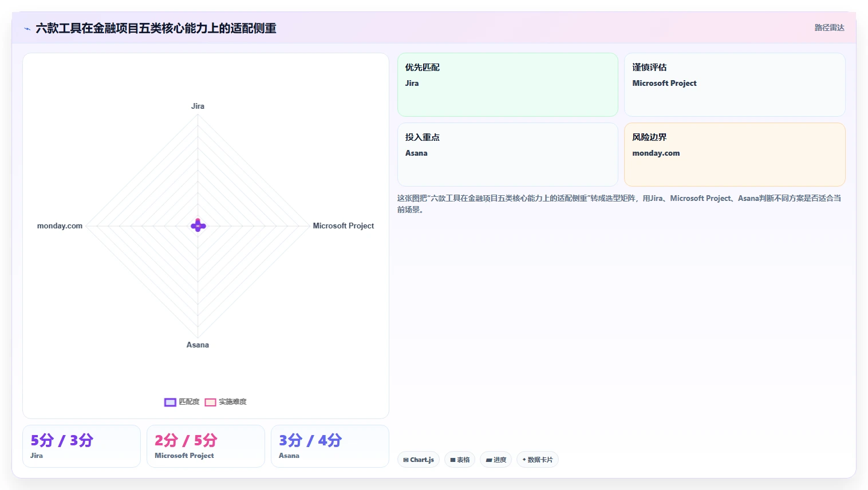This screenshot has width=868, height=490.
Task: Click the Microsoft Project axis label on the radar
Action: [x=343, y=226]
